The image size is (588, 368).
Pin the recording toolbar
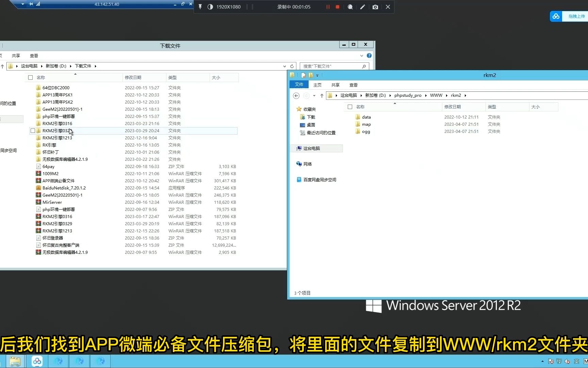click(200, 7)
